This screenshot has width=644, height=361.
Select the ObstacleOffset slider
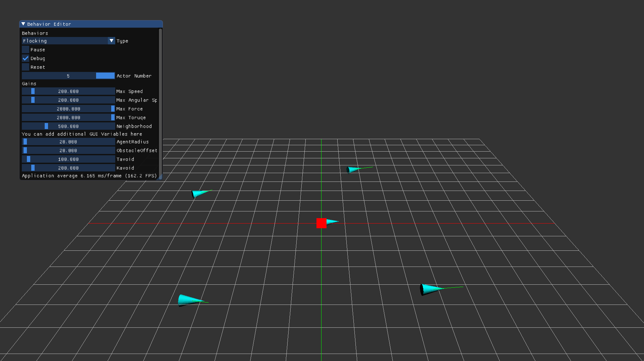coord(25,150)
